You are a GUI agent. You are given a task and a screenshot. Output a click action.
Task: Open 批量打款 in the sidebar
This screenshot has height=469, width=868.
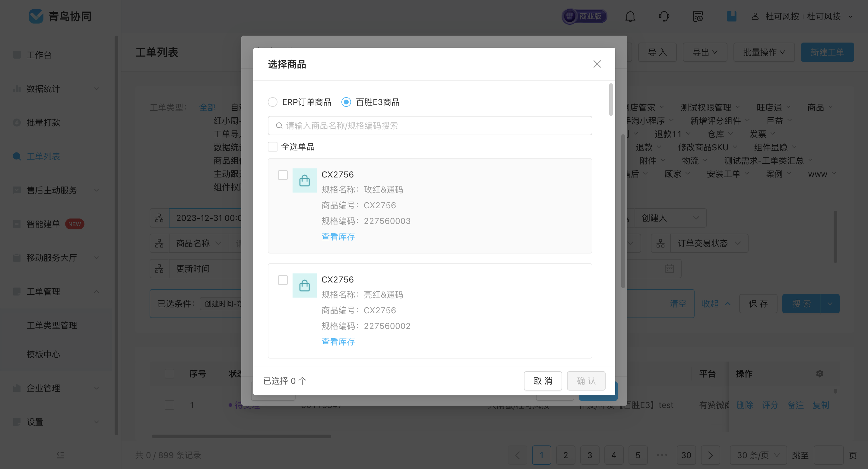coord(43,123)
